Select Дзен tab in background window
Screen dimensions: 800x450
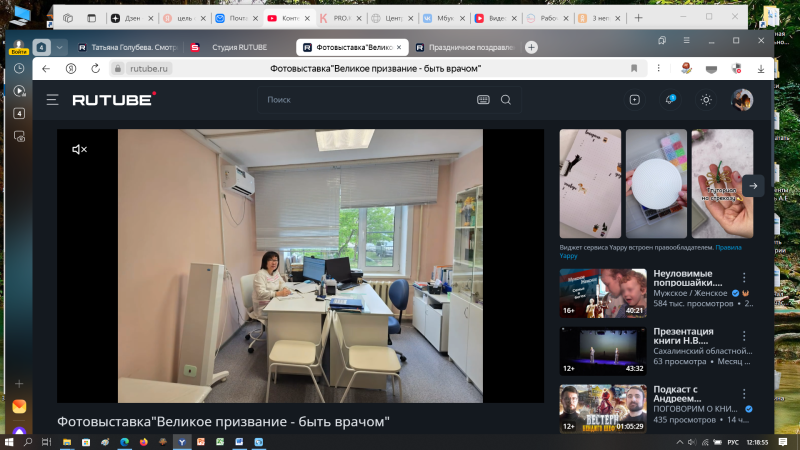(132, 18)
